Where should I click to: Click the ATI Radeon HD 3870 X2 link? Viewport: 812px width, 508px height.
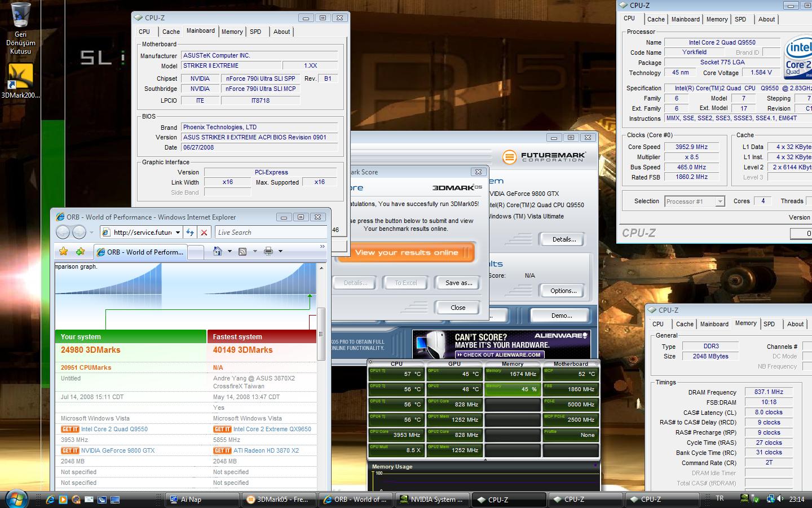tap(266, 450)
